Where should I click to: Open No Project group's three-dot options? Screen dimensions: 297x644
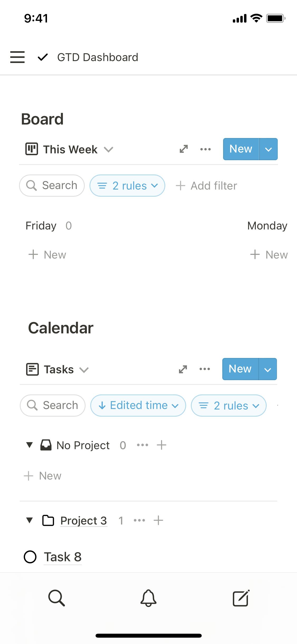143,445
